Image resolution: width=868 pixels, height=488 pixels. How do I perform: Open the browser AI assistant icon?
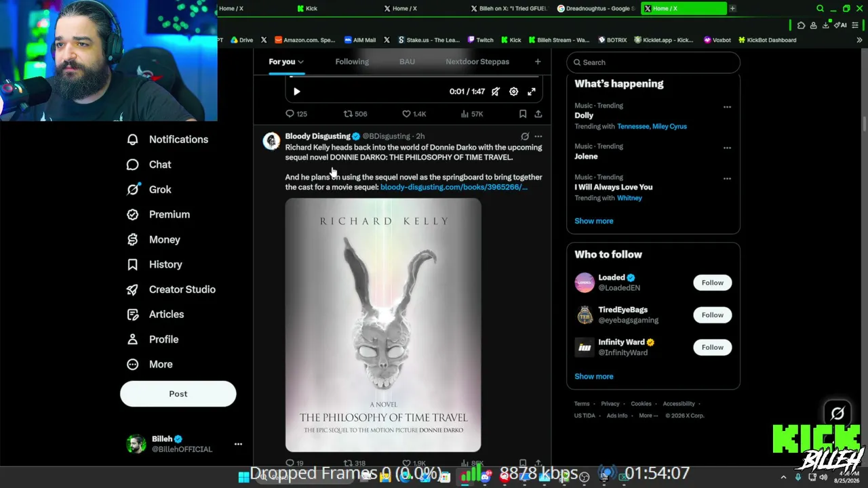click(842, 25)
